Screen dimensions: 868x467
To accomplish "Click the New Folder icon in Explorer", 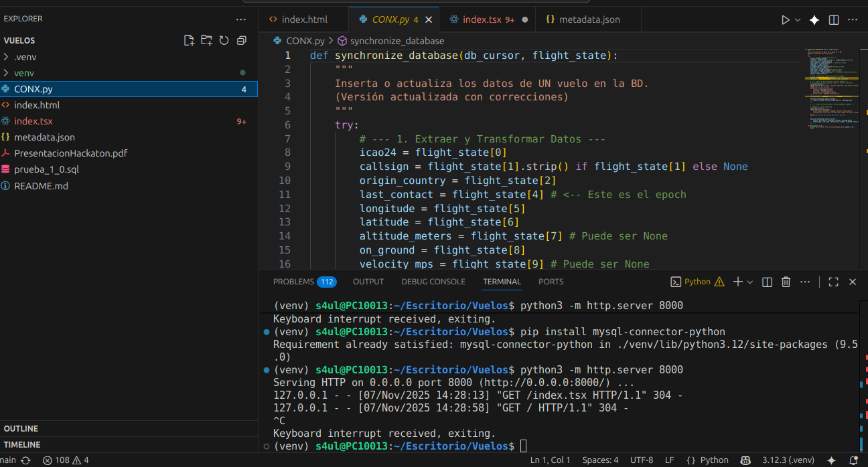I will (206, 41).
